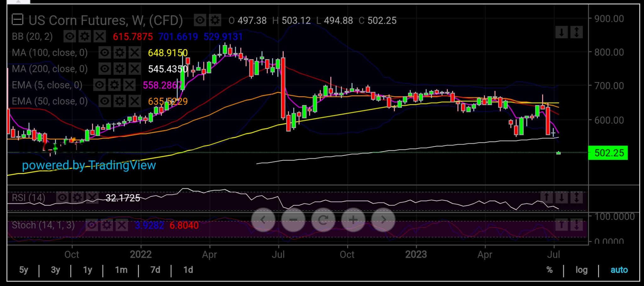
Task: Open RSI (14) settings gear
Action: pyautogui.click(x=77, y=198)
